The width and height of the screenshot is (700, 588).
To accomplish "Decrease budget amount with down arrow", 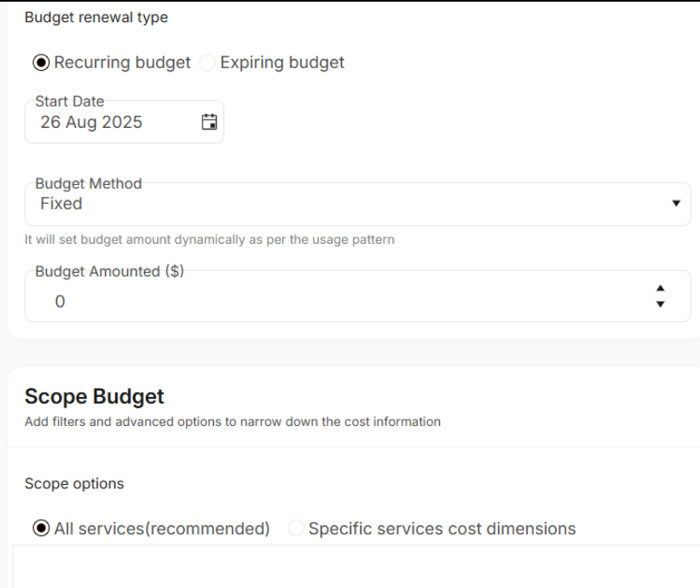I will (x=658, y=303).
